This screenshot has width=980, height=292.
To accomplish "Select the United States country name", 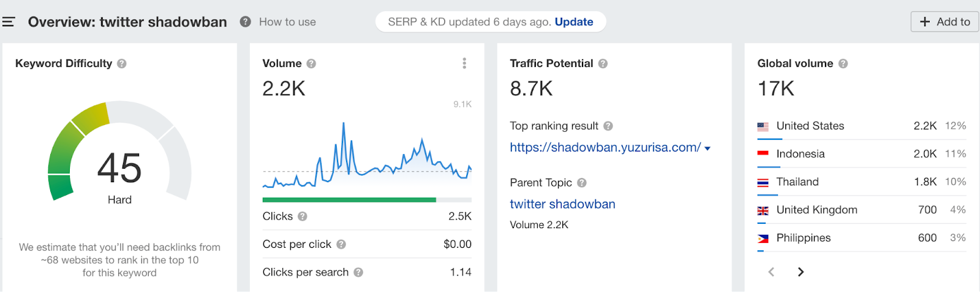I will pyautogui.click(x=810, y=126).
